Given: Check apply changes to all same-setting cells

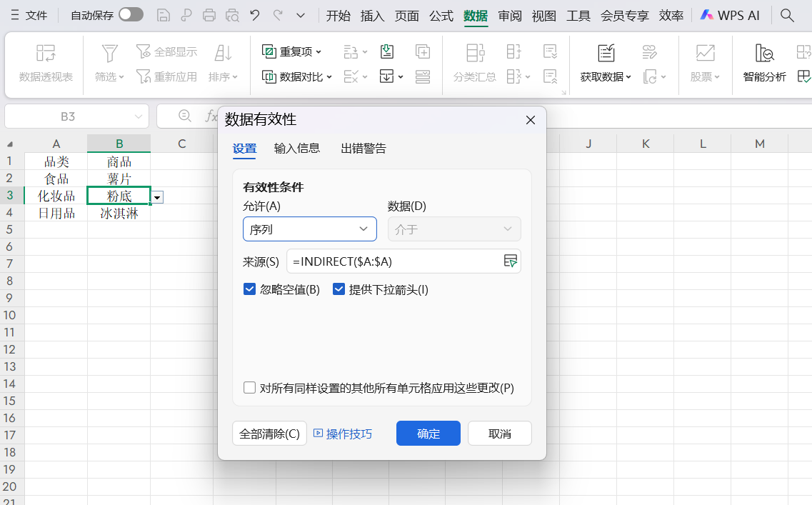Looking at the screenshot, I should (250, 388).
